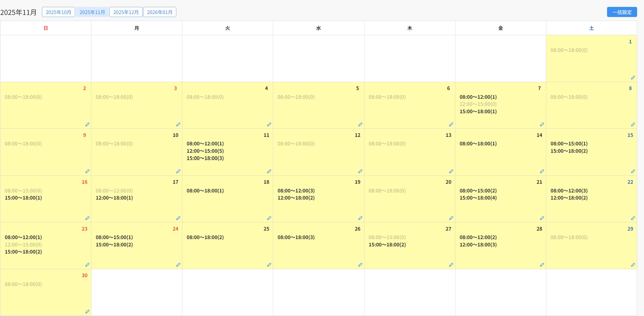The image size is (644, 316).
Task: Open the edit pencil for November 21
Action: click(x=542, y=218)
